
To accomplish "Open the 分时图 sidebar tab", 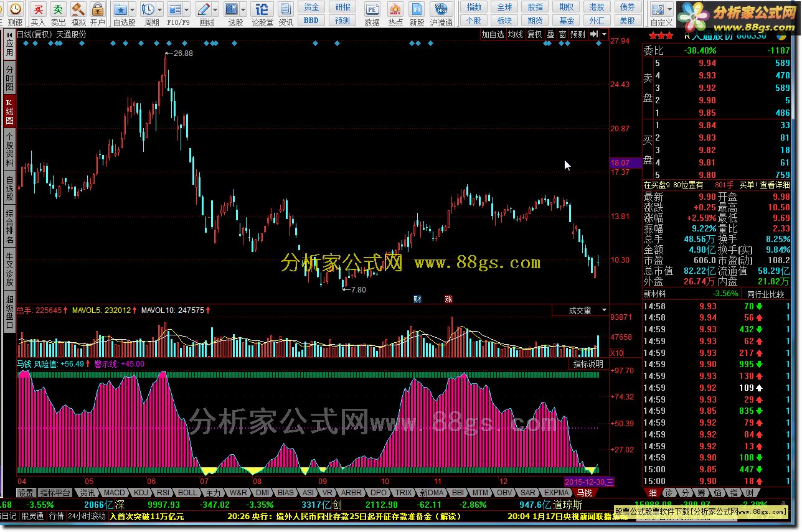I will pos(9,78).
